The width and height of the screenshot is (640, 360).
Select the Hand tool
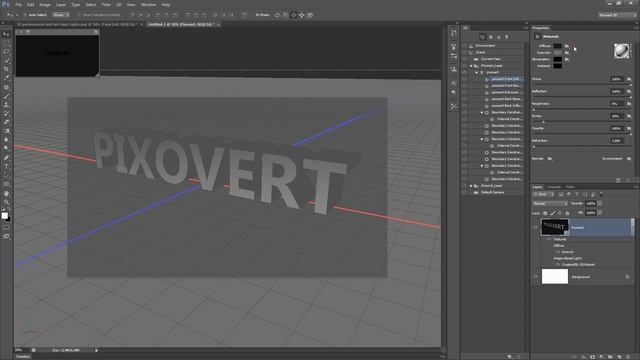pyautogui.click(x=6, y=193)
